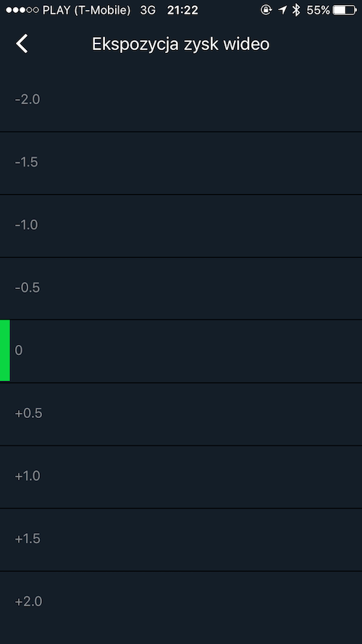This screenshot has height=644, width=362.
Task: Tap the location arrow status icon
Action: [282, 10]
